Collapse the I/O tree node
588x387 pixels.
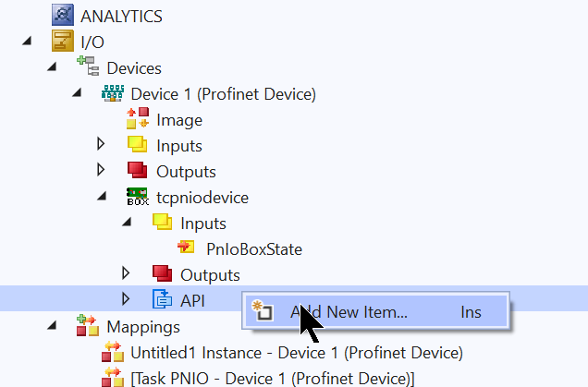click(27, 41)
